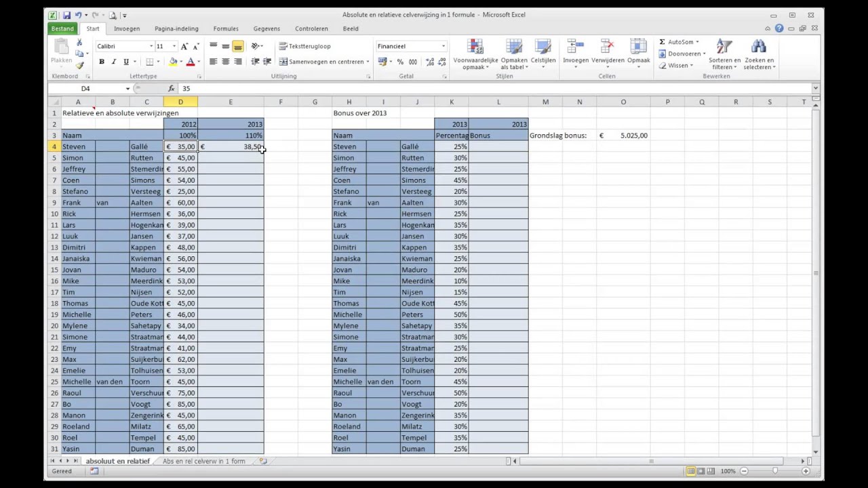868x488 pixels.
Task: Apply the thousands separator 000 icon
Action: click(412, 62)
